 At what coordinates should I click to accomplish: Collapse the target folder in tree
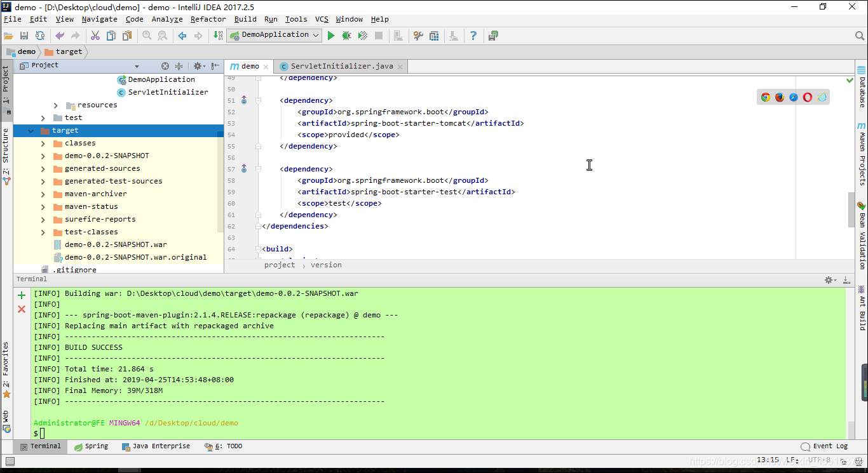pyautogui.click(x=31, y=131)
